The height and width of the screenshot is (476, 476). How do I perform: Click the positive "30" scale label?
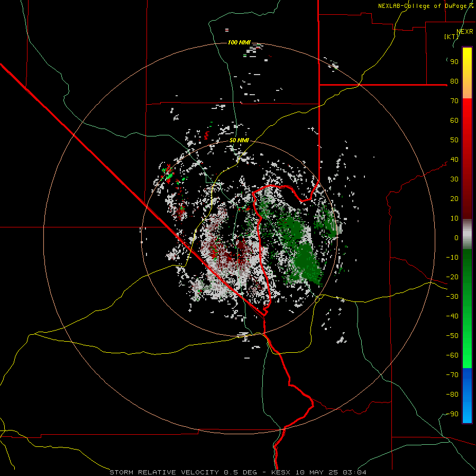click(x=454, y=179)
